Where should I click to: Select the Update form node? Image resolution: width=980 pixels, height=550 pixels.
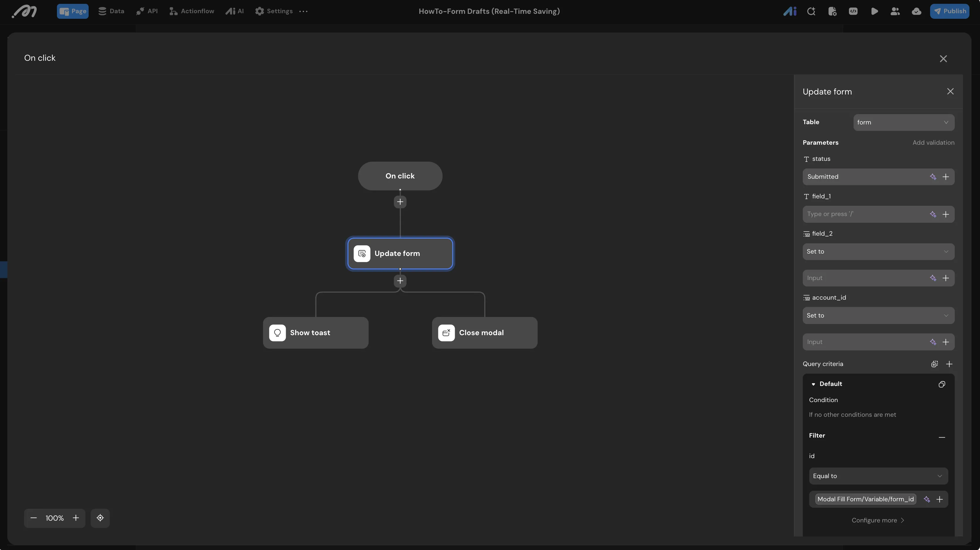coord(400,254)
